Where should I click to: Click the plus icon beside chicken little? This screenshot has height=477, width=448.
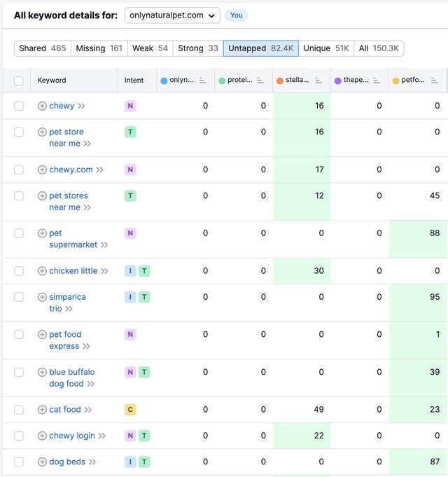42,271
